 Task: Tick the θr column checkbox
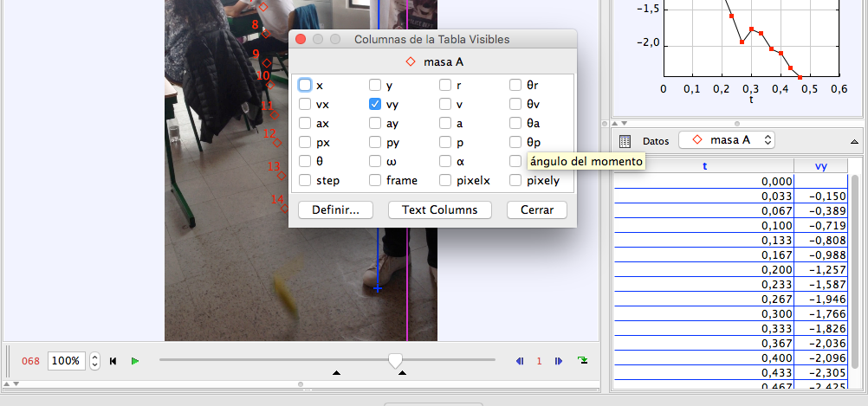click(516, 85)
